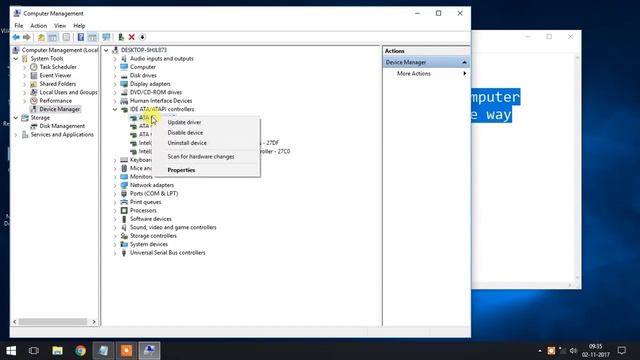Image resolution: width=640 pixels, height=360 pixels.
Task: Select Ports (COM & LPT) category
Action: (154, 193)
